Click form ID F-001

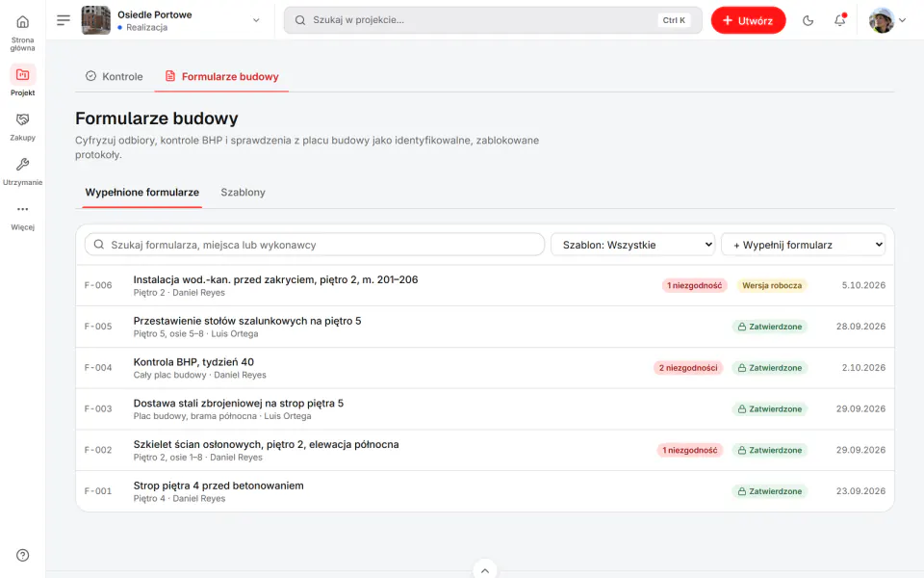point(98,491)
